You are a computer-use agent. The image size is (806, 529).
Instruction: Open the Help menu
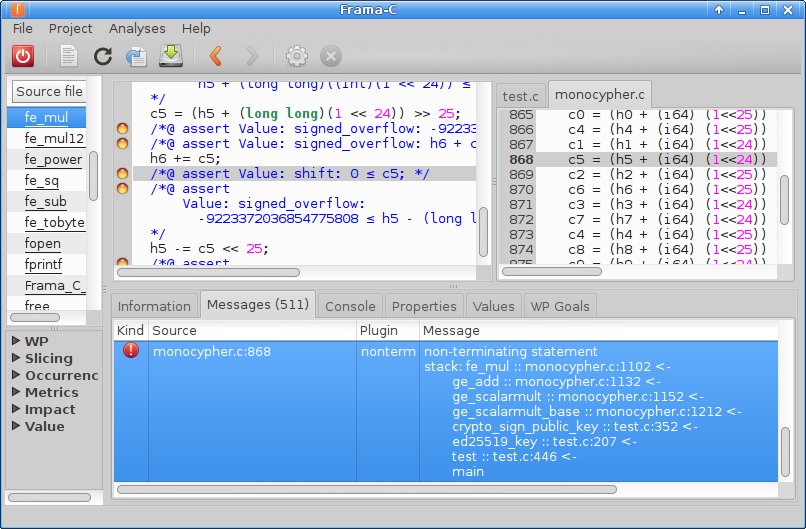click(x=196, y=28)
